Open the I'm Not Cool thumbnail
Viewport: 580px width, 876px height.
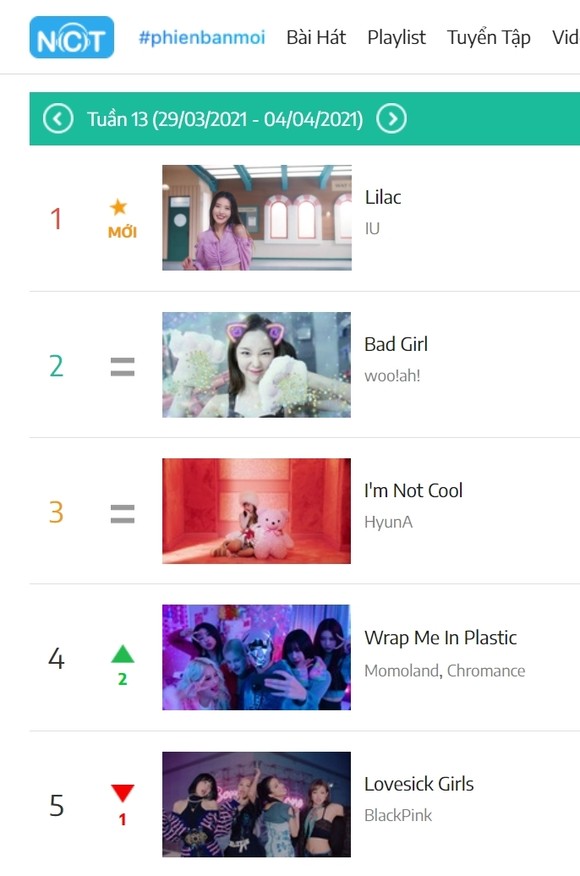tap(256, 511)
